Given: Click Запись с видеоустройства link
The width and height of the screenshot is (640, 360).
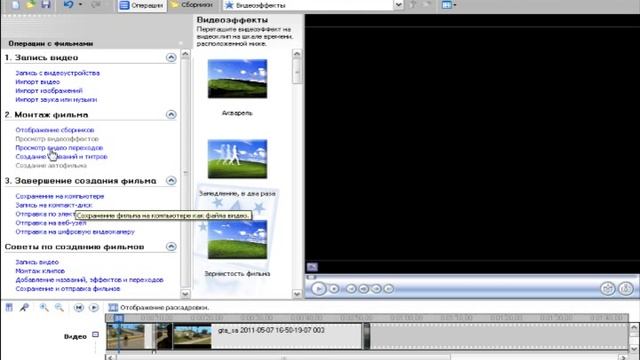Looking at the screenshot, I should point(58,73).
